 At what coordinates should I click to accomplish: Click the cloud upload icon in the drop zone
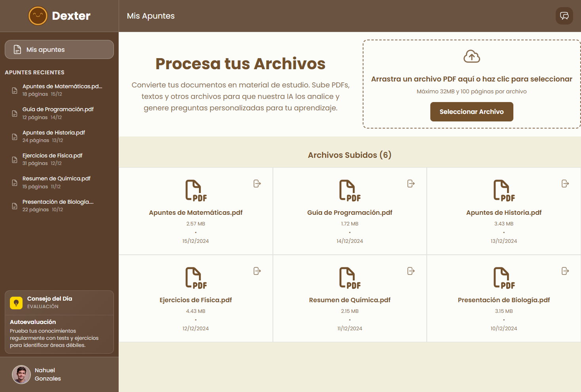point(471,56)
